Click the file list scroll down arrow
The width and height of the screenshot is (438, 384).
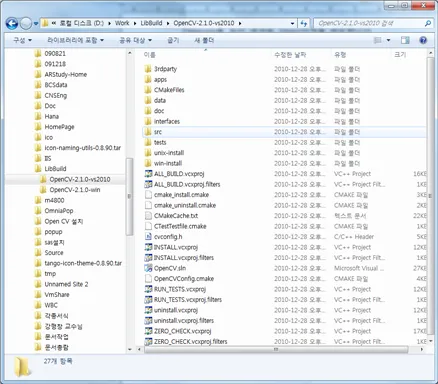click(x=430, y=341)
